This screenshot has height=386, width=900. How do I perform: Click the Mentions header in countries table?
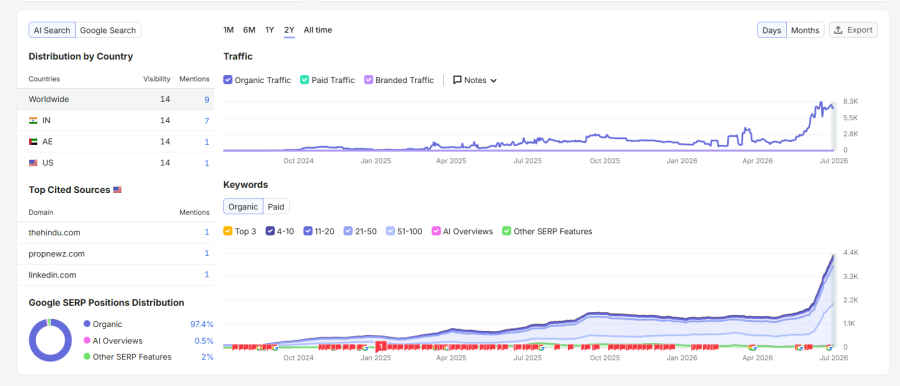pyautogui.click(x=195, y=79)
